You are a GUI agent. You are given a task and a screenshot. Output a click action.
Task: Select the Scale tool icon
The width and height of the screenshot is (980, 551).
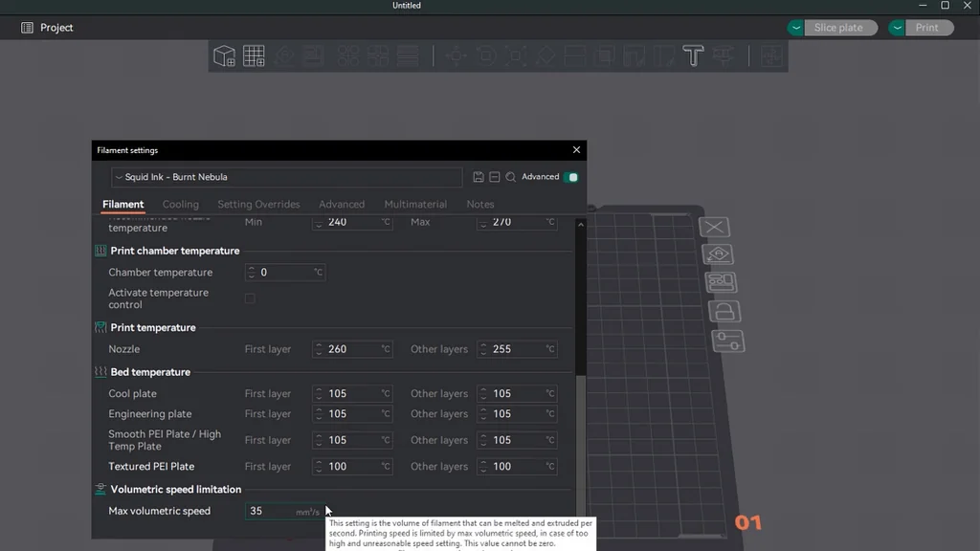(x=516, y=55)
